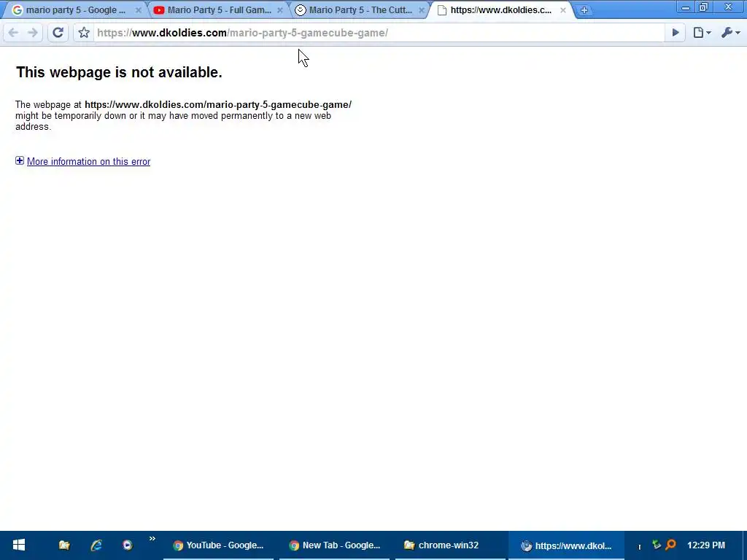Screen dimensions: 747x560
Task: Go back using the back arrow
Action: [13, 32]
